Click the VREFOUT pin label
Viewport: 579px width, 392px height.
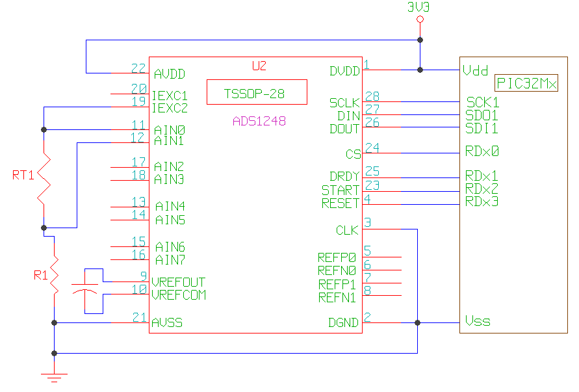pyautogui.click(x=178, y=282)
